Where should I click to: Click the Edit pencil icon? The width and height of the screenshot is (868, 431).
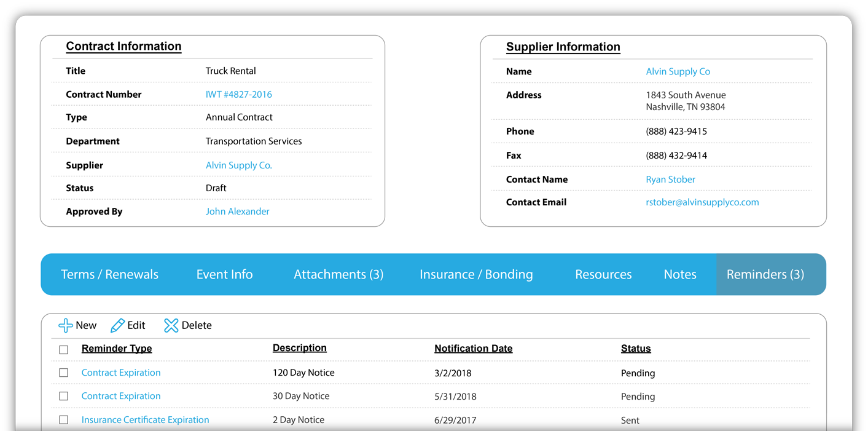[x=118, y=325]
